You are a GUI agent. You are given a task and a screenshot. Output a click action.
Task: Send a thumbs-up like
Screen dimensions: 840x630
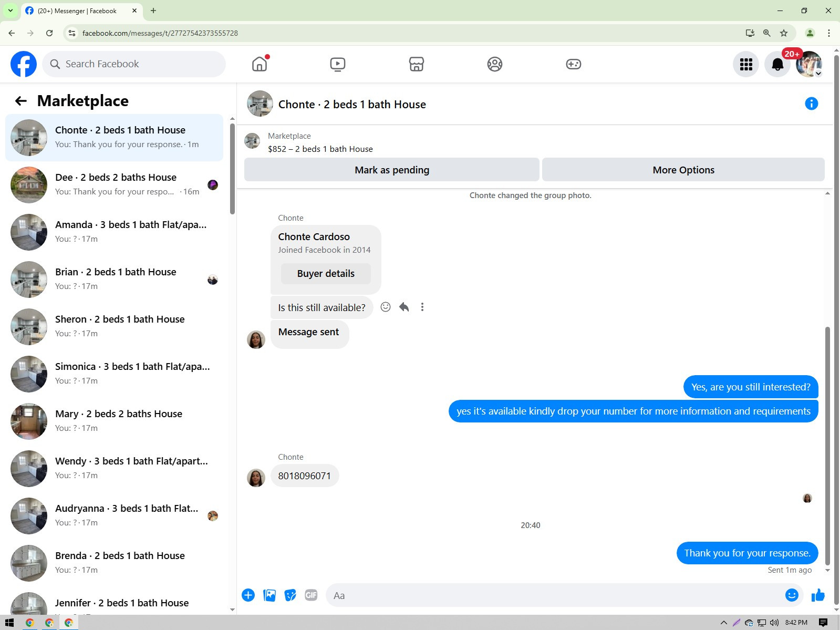818,595
